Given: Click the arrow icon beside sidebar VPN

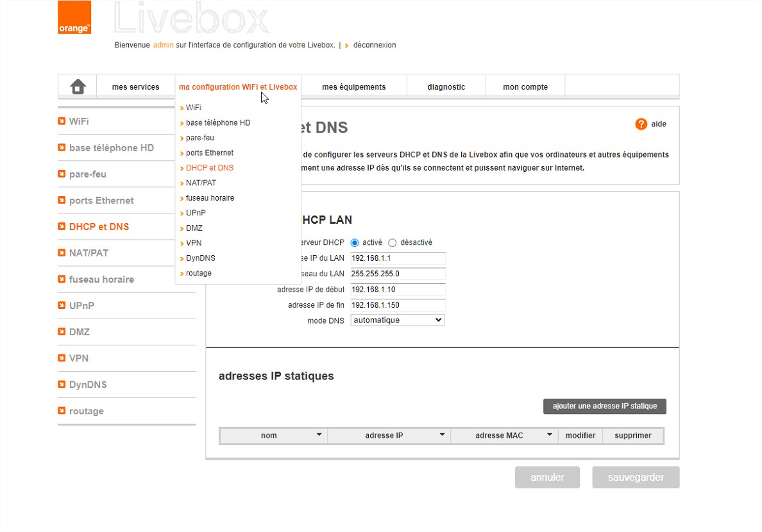Looking at the screenshot, I should (x=62, y=358).
